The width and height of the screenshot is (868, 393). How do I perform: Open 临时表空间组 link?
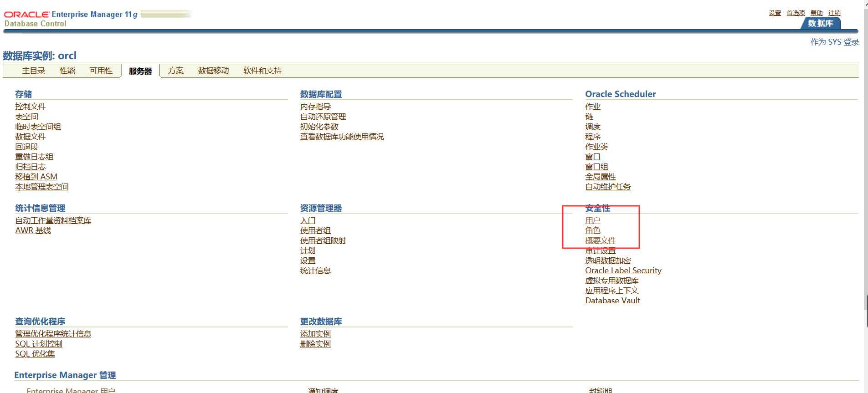[38, 127]
